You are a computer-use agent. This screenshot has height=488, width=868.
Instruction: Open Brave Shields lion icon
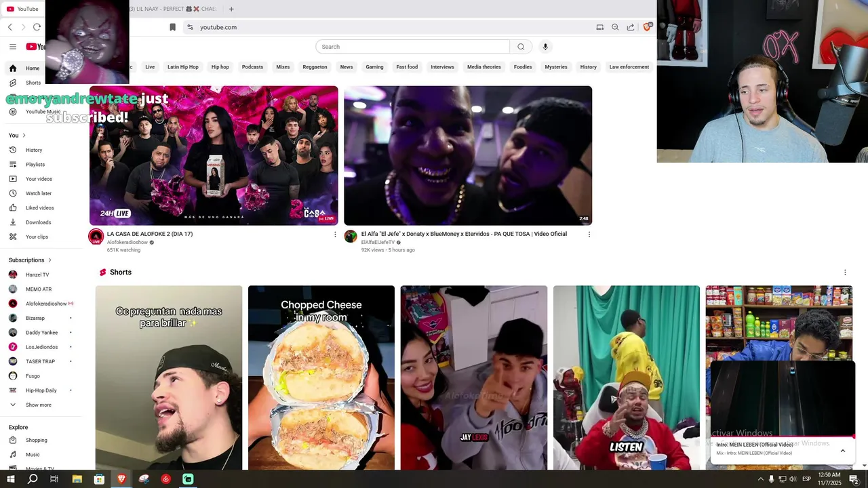[648, 27]
